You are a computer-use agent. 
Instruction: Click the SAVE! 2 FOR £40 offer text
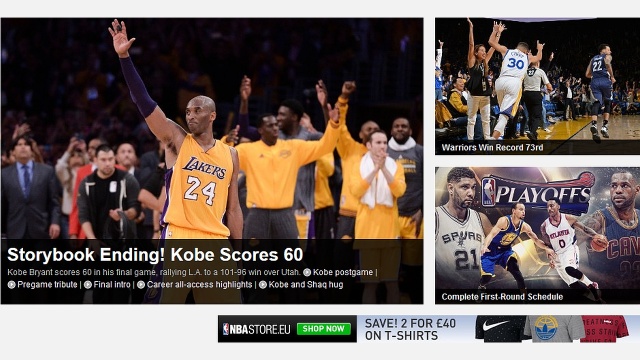click(410, 329)
